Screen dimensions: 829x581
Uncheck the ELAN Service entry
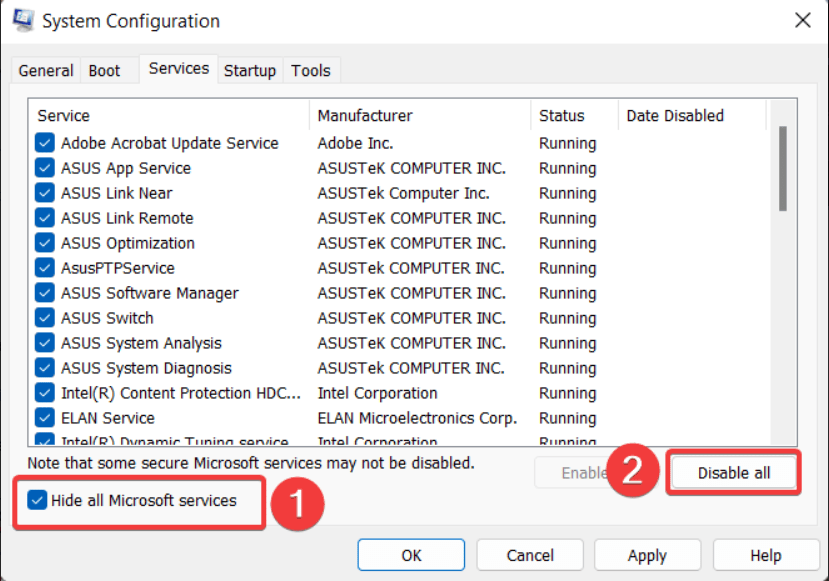tap(43, 418)
